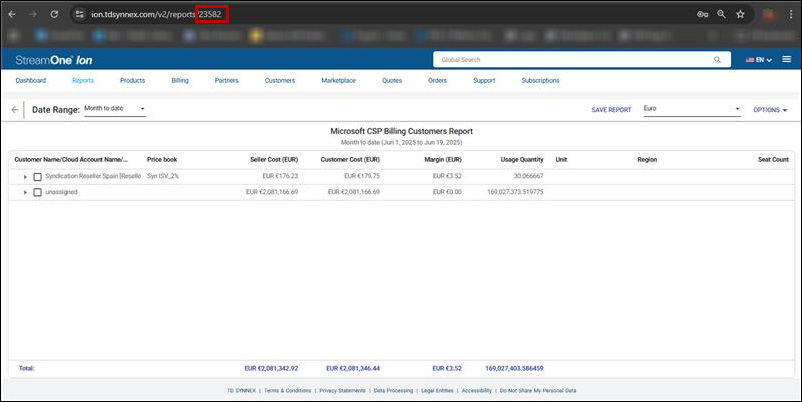
Task: Click the search magnifier in Global Search
Action: (x=718, y=60)
